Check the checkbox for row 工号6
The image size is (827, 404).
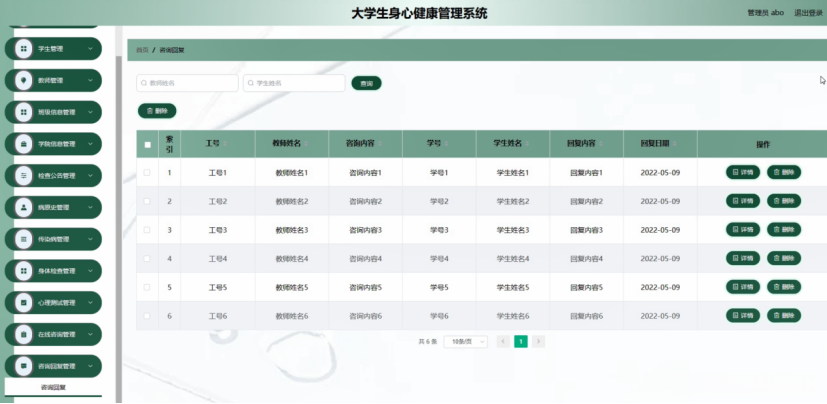click(147, 316)
